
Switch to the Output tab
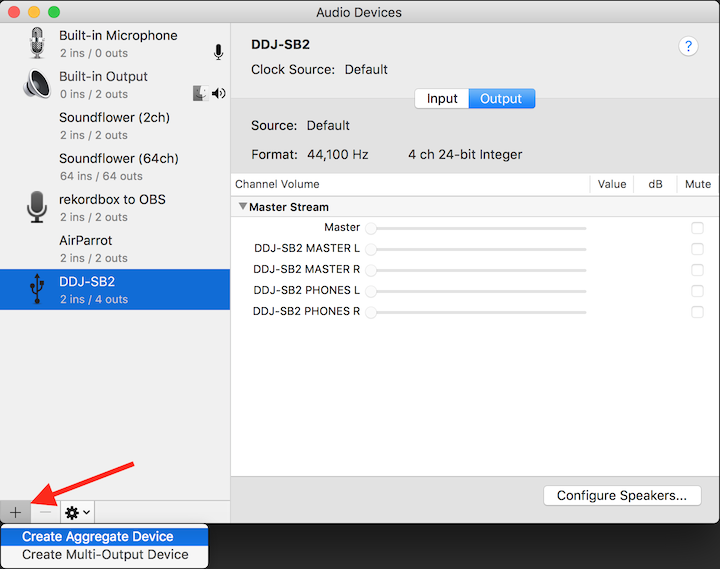coord(501,99)
